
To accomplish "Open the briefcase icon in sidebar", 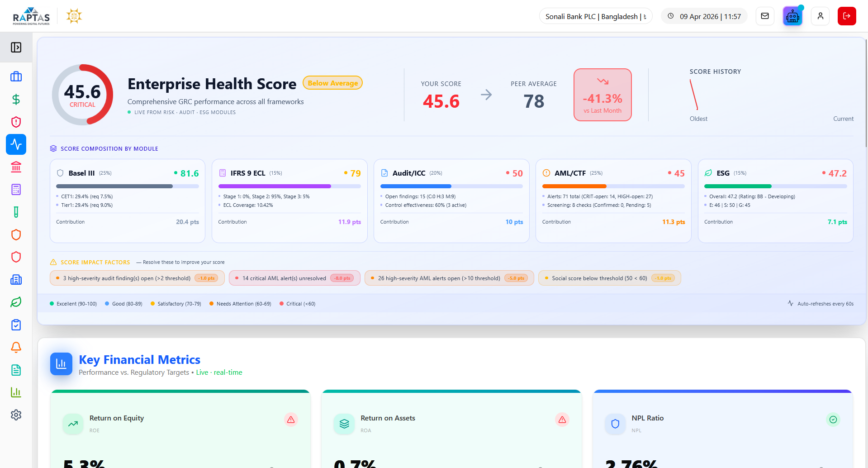I will [16, 76].
